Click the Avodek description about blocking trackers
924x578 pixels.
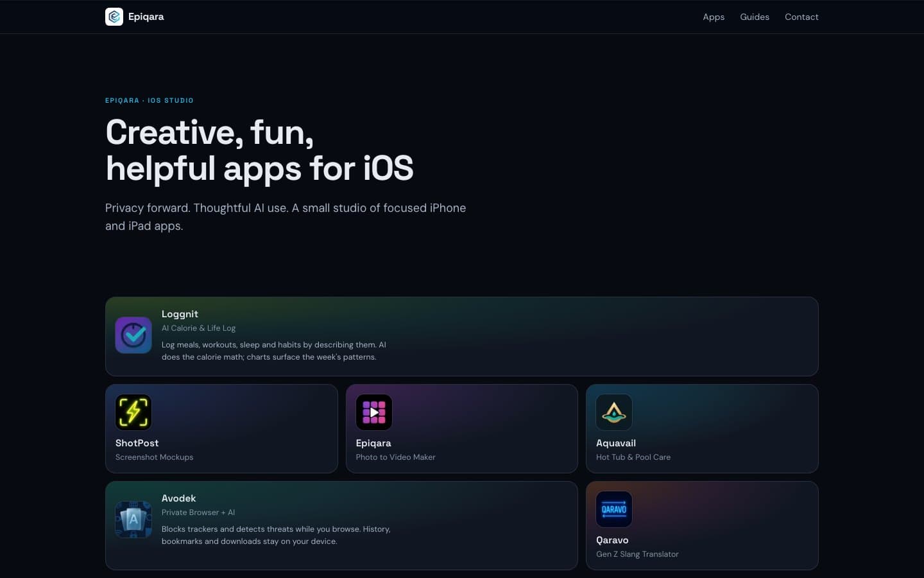click(276, 535)
